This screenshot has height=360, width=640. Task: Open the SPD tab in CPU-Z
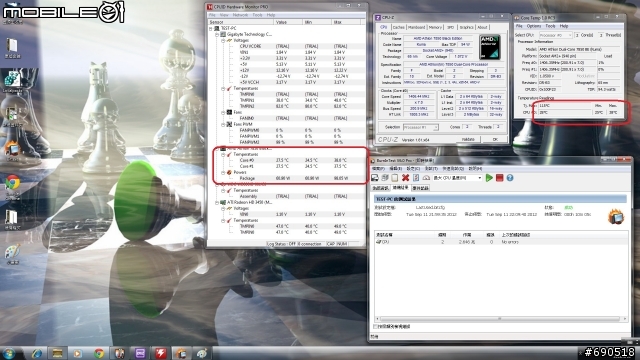[450, 27]
